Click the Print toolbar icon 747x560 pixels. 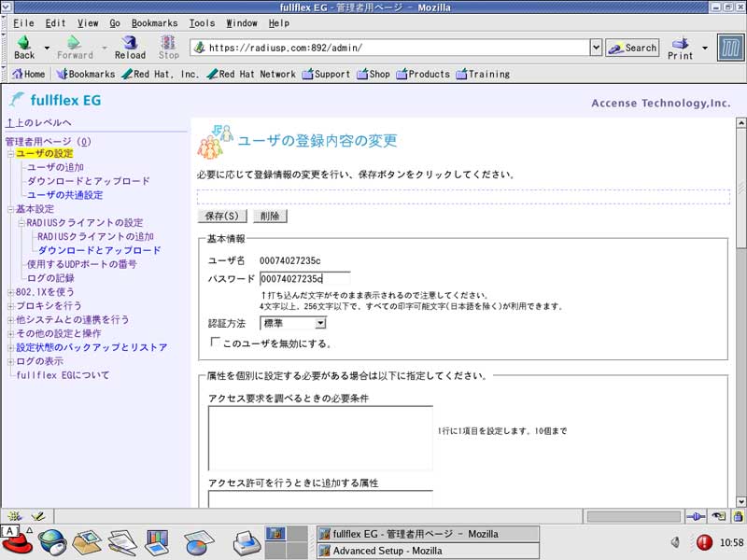point(681,43)
